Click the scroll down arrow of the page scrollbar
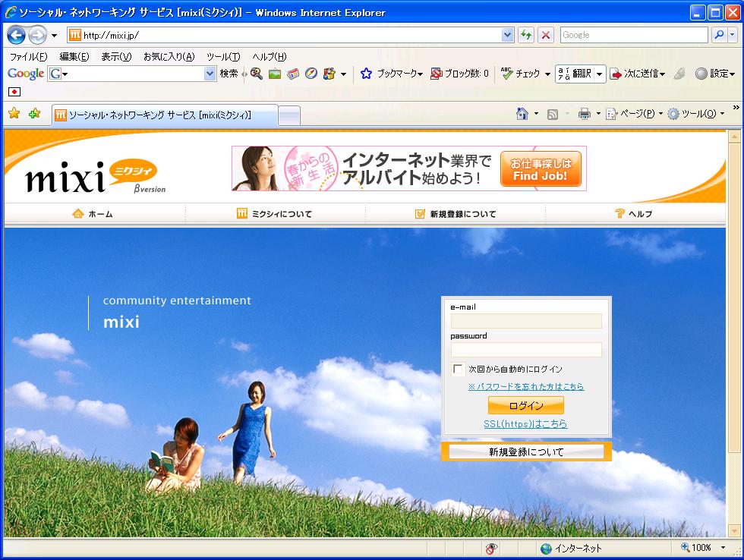The width and height of the screenshot is (744, 560). (734, 530)
